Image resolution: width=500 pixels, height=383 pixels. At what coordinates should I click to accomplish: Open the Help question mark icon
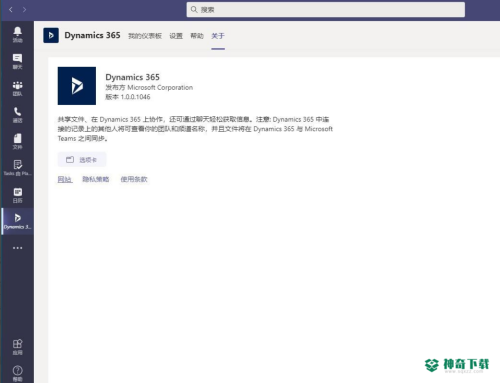tap(17, 373)
